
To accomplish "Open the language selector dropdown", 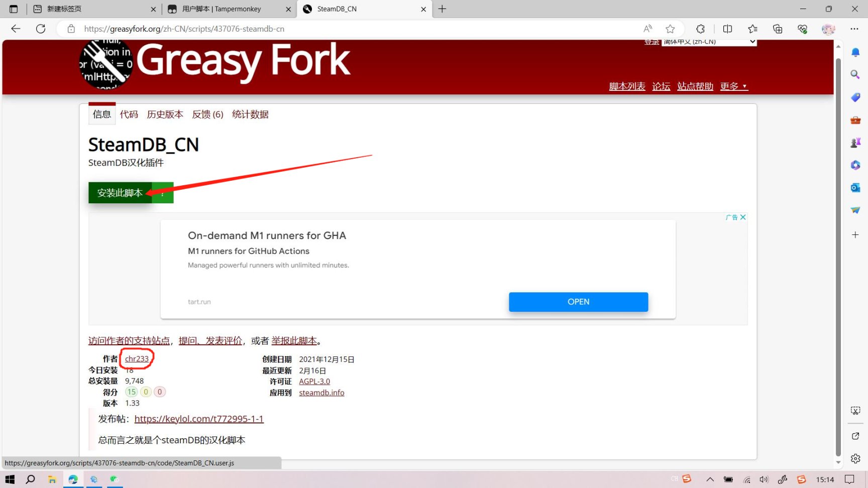I will coord(709,42).
